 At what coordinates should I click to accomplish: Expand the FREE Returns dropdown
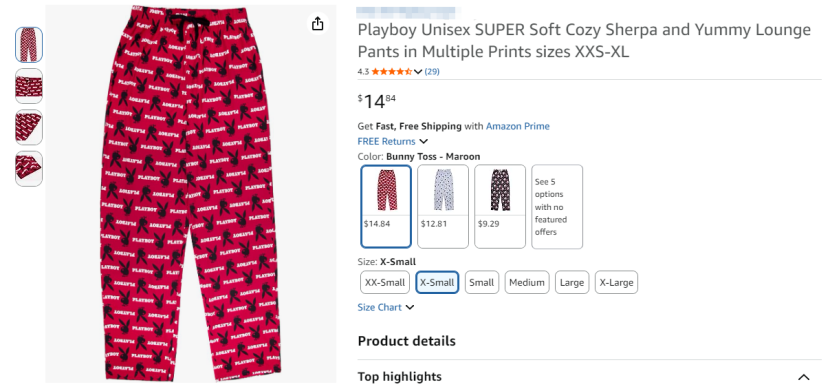coord(392,142)
